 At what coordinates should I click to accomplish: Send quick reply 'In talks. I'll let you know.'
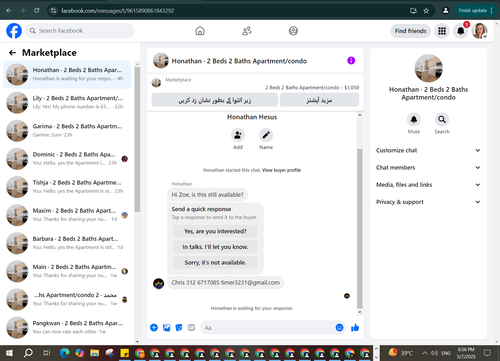tap(215, 247)
